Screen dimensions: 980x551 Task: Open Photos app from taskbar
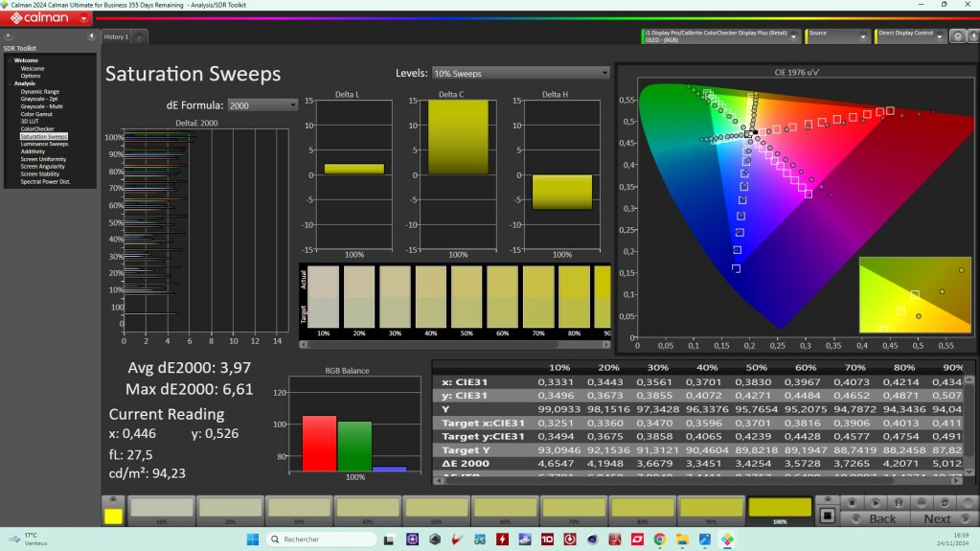pos(704,540)
